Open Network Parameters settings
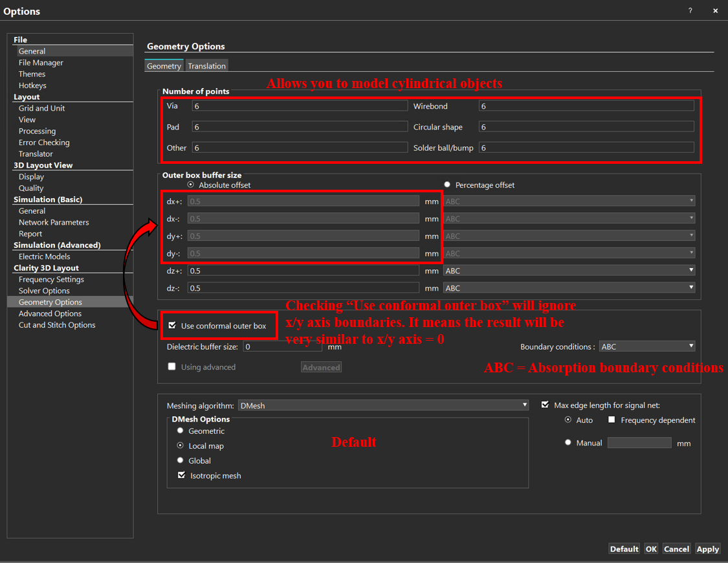Image resolution: width=728 pixels, height=564 pixels. click(54, 222)
